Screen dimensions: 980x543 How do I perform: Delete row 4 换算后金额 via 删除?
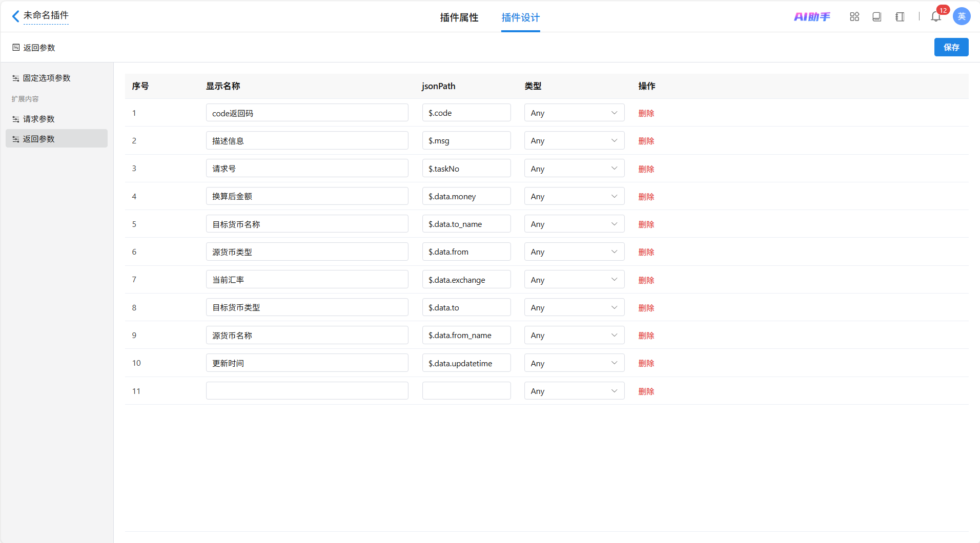click(x=646, y=197)
